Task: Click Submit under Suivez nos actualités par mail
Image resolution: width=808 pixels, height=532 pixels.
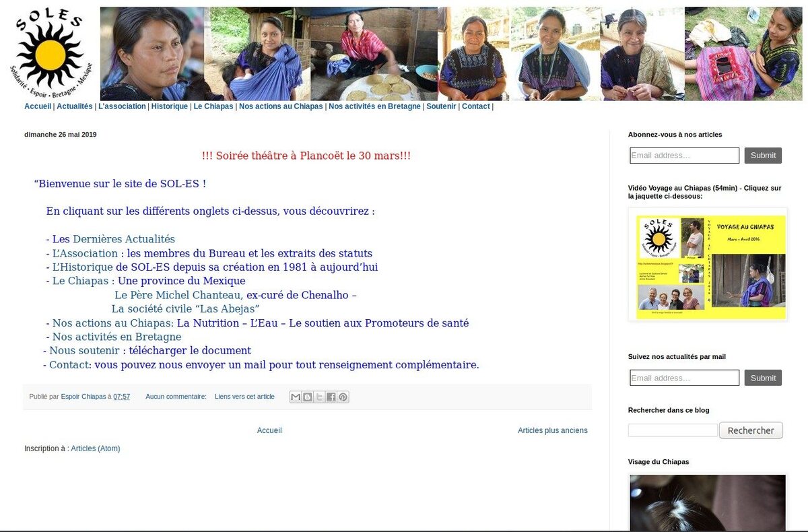Action: 763,378
